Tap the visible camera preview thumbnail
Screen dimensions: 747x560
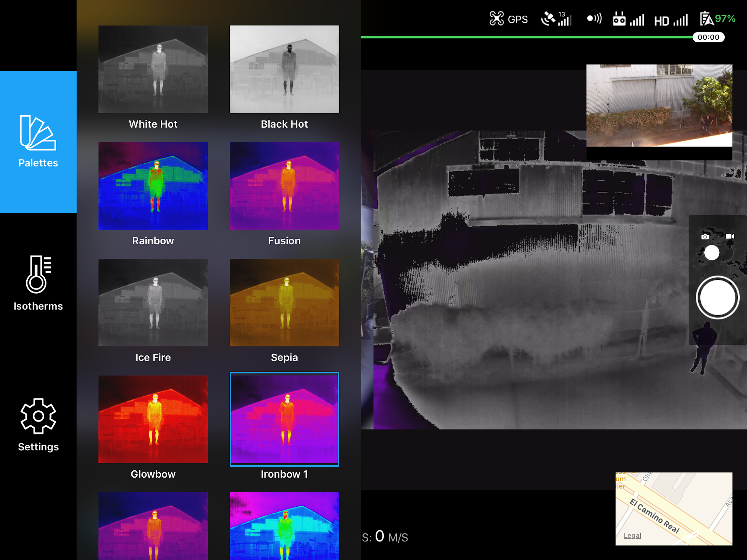tap(659, 105)
